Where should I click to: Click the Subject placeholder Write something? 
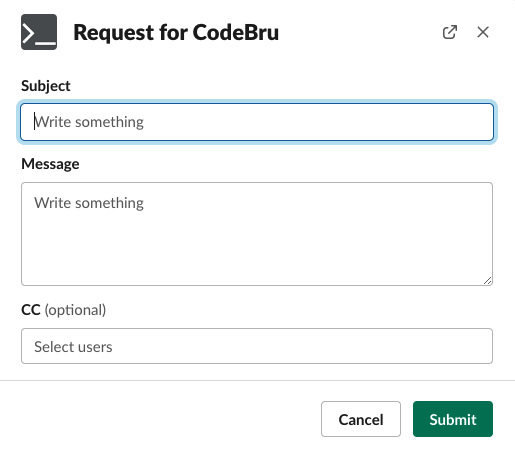[x=89, y=122]
